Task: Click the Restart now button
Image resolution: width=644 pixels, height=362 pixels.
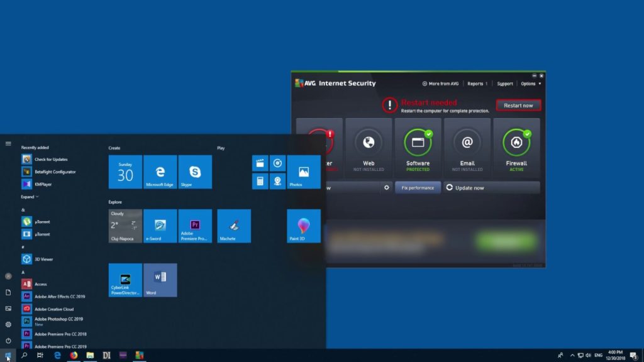Action: pyautogui.click(x=518, y=106)
